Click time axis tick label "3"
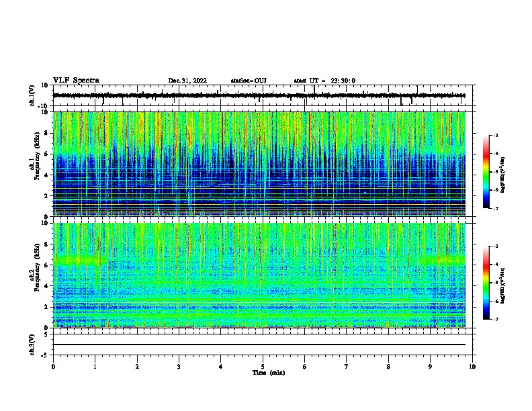The width and height of the screenshot is (532, 411). tap(179, 367)
